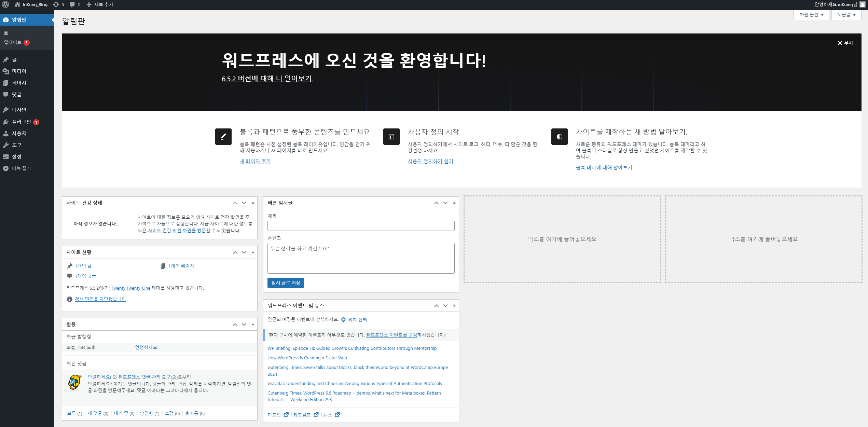Expand the 화면 옵션 dropdown

point(811,15)
